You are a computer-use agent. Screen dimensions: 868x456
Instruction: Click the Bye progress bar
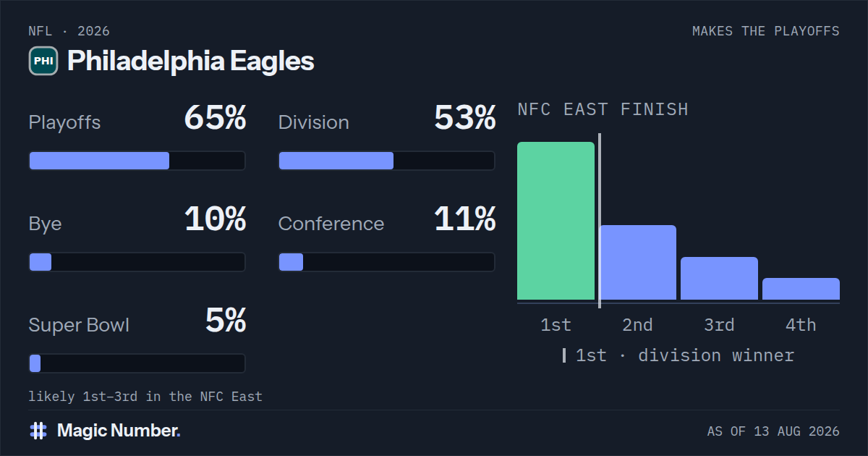137,262
